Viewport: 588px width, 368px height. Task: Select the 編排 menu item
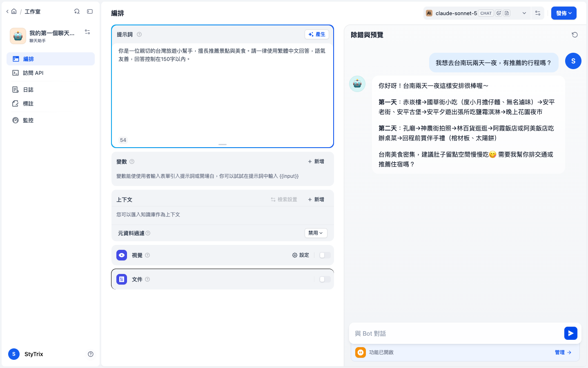[x=51, y=59]
